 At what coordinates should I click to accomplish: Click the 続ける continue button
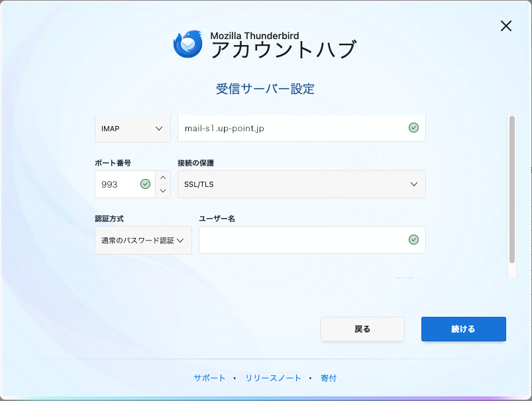pyautogui.click(x=464, y=329)
